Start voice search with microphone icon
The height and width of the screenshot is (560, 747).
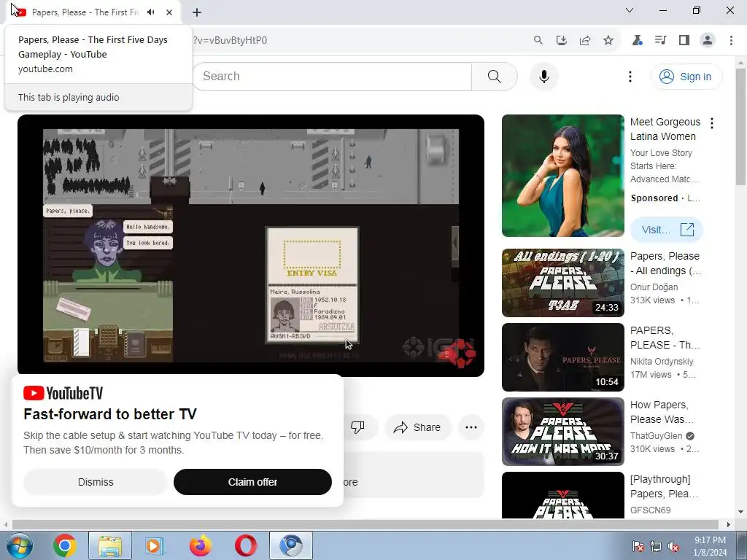click(x=543, y=76)
